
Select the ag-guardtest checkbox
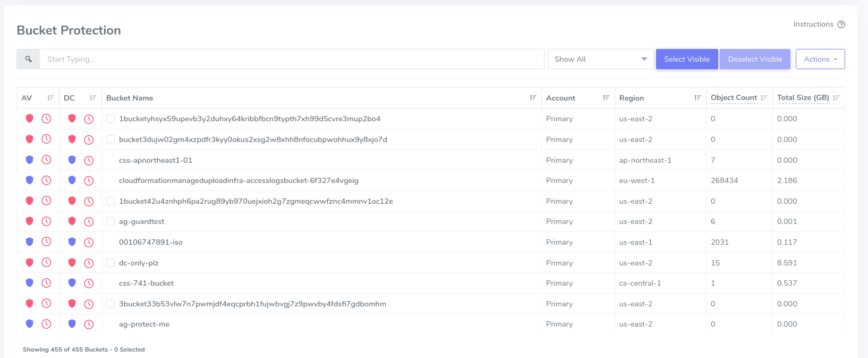tap(110, 221)
